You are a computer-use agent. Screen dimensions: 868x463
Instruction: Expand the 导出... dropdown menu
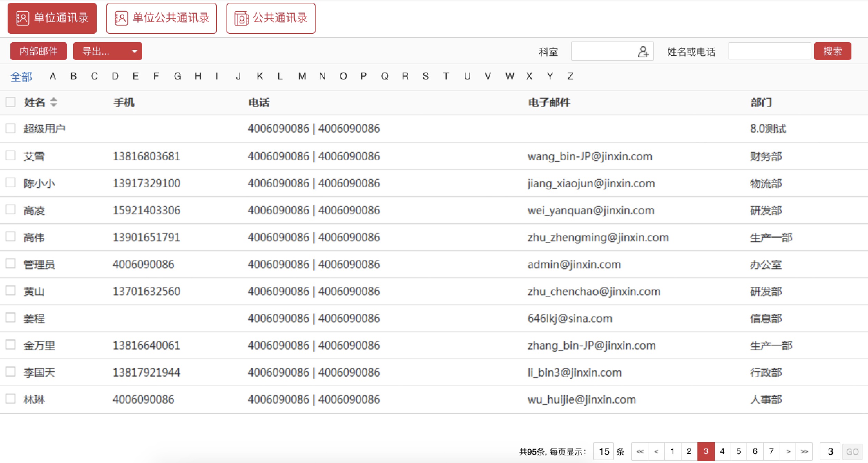pyautogui.click(x=107, y=51)
